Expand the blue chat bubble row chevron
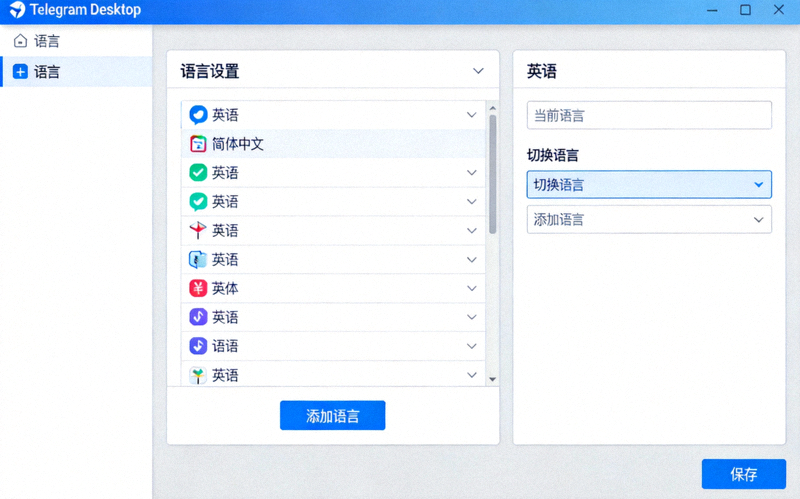This screenshot has width=800, height=499. [x=471, y=115]
